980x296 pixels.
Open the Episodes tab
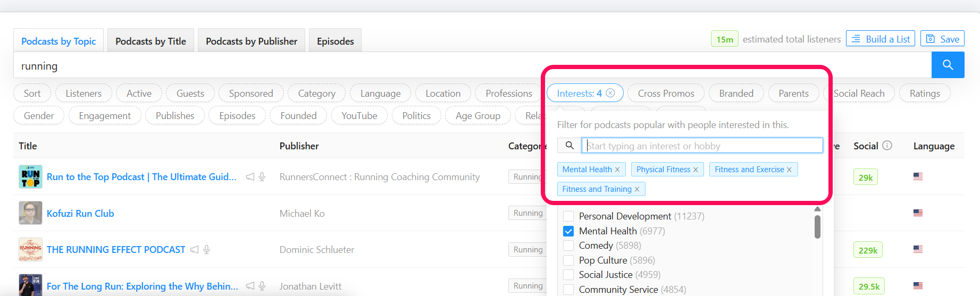click(335, 41)
